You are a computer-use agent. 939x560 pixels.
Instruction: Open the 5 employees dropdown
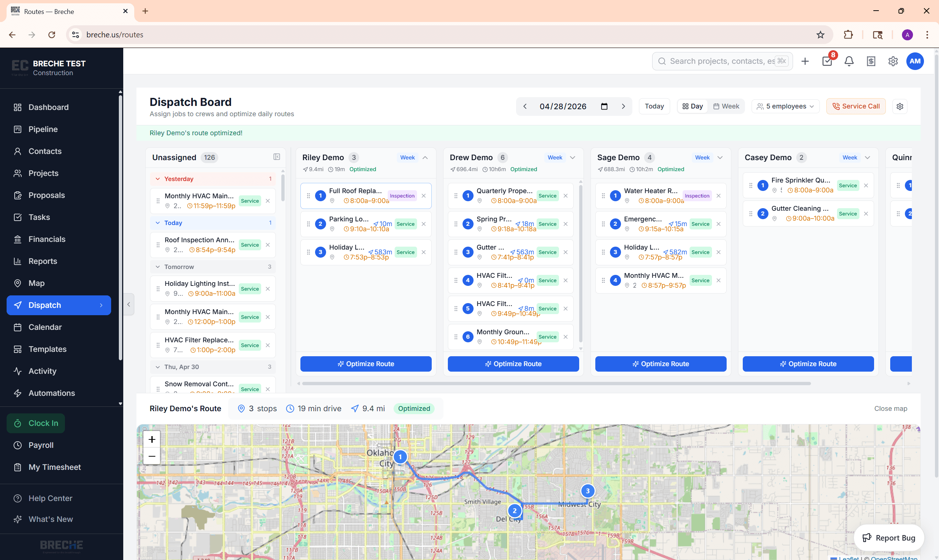[x=785, y=106]
